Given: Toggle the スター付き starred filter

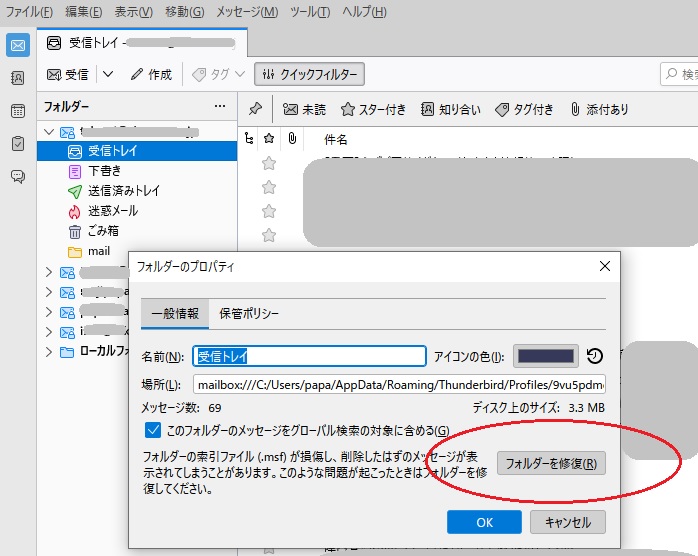Looking at the screenshot, I should coord(373,109).
